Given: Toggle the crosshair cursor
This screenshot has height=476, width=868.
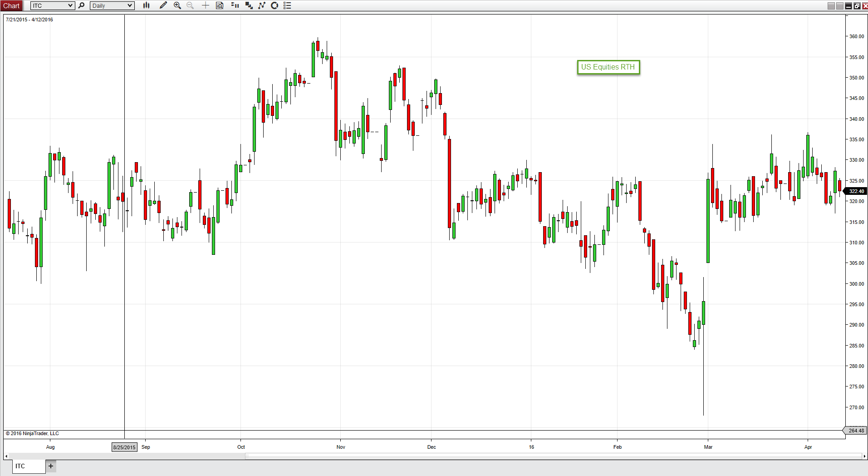Looking at the screenshot, I should pyautogui.click(x=206, y=5).
